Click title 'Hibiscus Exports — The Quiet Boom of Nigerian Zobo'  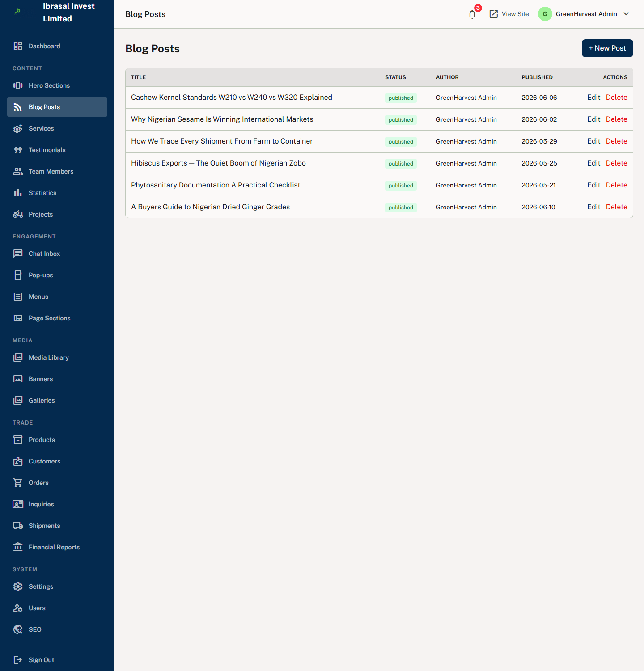tap(218, 163)
